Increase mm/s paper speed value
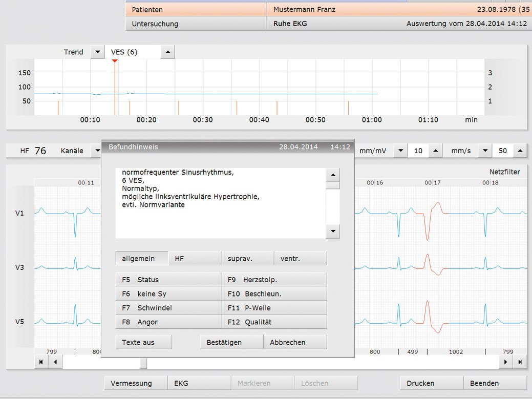 pyautogui.click(x=520, y=151)
